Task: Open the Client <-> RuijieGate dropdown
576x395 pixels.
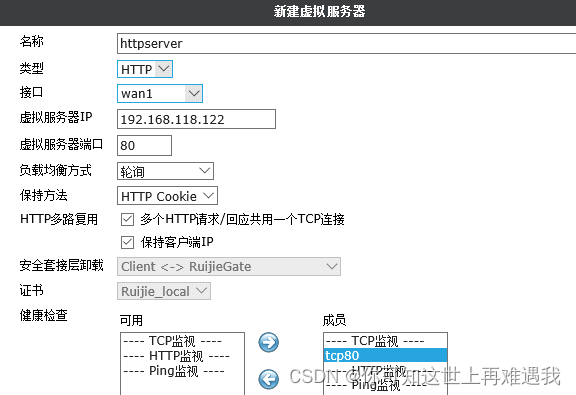Action: click(x=229, y=266)
